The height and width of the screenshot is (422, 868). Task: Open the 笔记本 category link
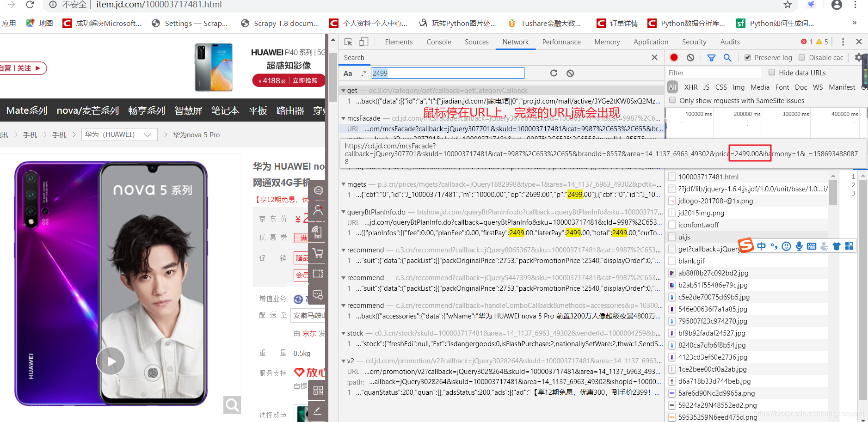point(225,110)
